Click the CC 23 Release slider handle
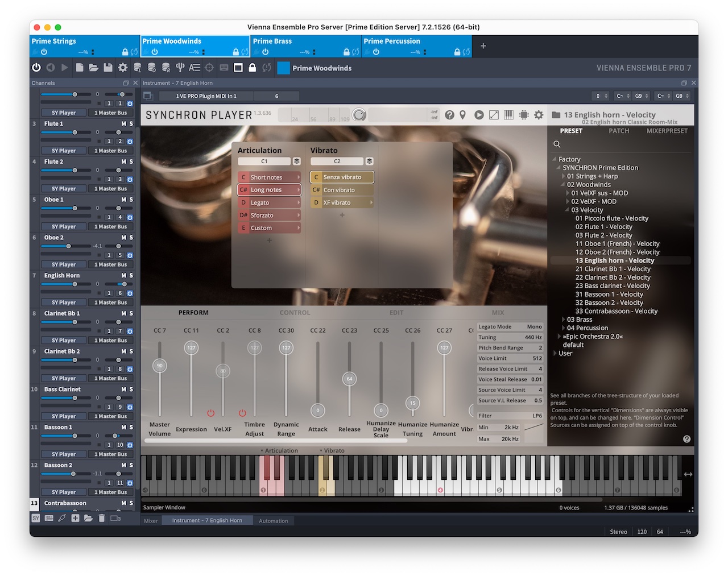Screen dimensions: 728x576 point(349,379)
